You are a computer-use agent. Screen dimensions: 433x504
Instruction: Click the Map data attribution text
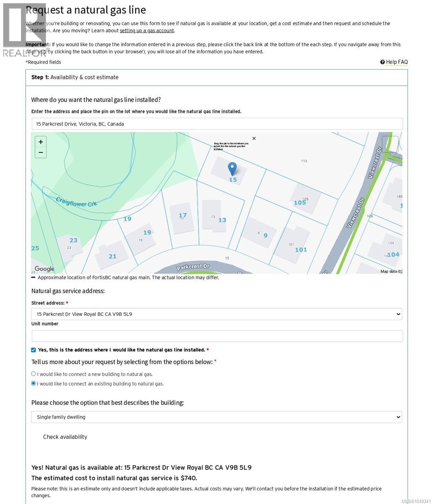coord(391,271)
